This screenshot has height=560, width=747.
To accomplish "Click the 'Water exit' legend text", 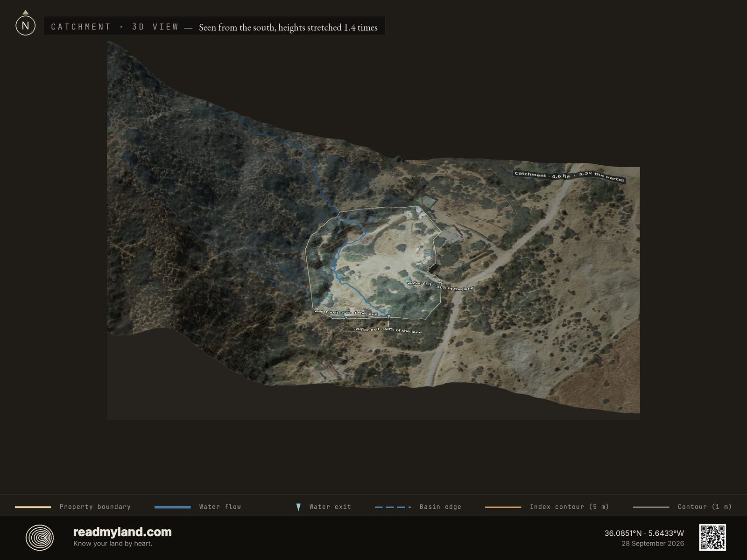I will pyautogui.click(x=330, y=507).
